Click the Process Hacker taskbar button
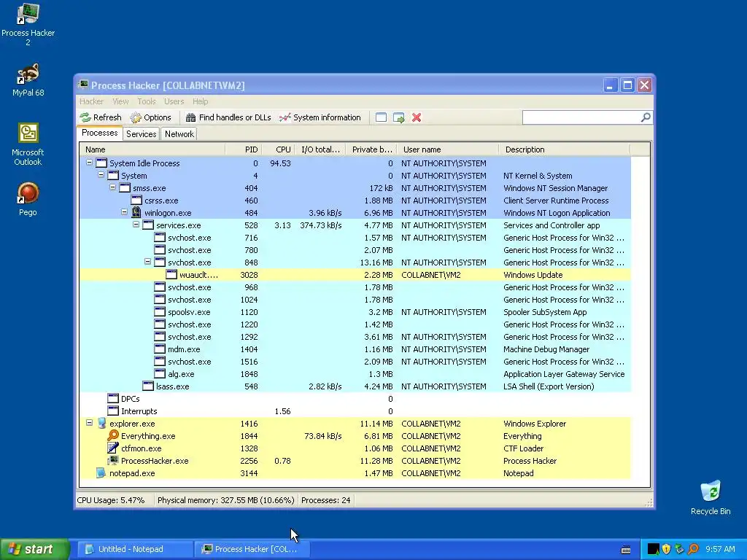This screenshot has height=560, width=747. pos(252,549)
